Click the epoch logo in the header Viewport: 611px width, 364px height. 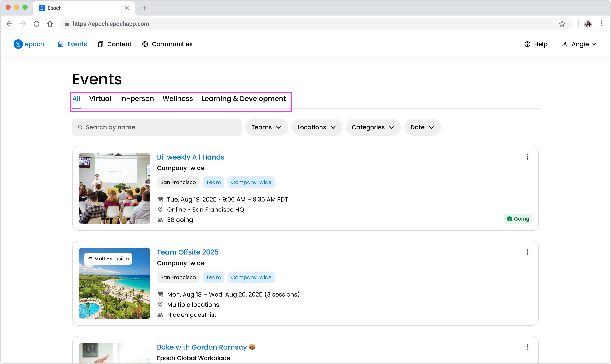click(29, 44)
